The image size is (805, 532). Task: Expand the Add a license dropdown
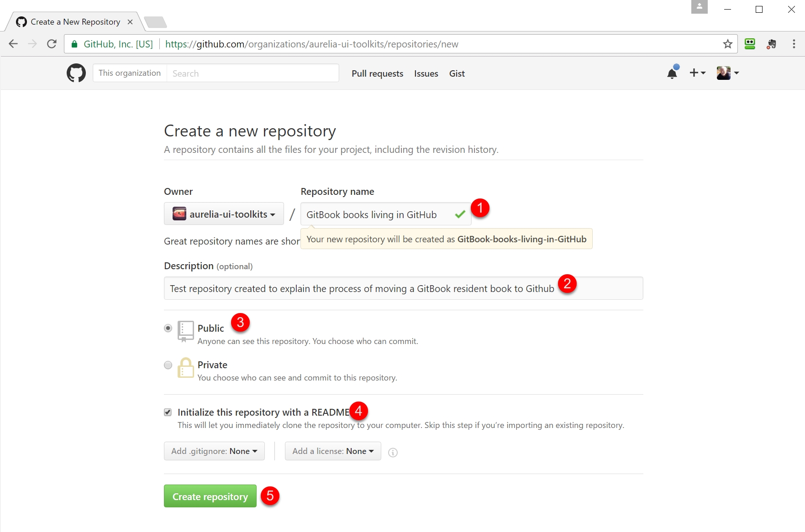pos(333,451)
